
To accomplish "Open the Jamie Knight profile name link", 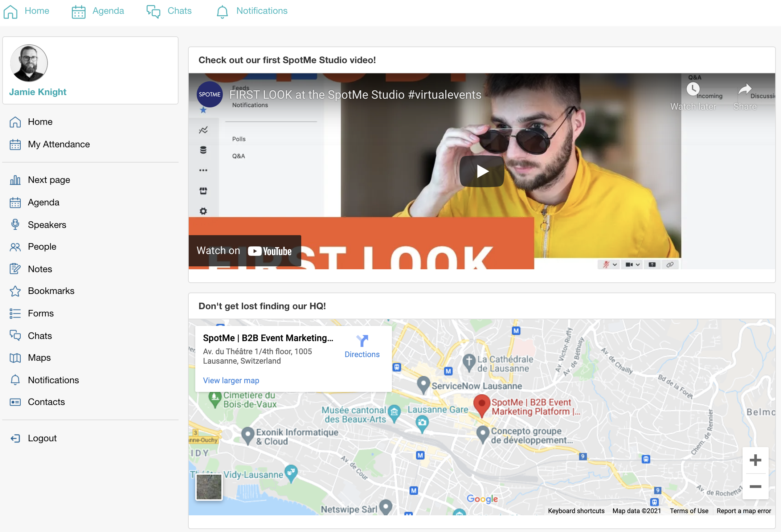I will tap(38, 92).
